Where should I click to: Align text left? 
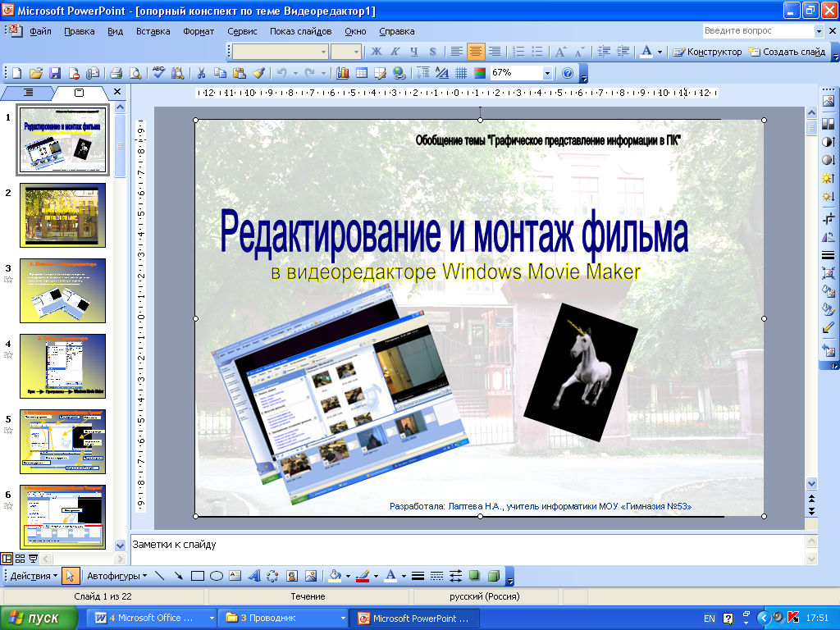(x=456, y=52)
